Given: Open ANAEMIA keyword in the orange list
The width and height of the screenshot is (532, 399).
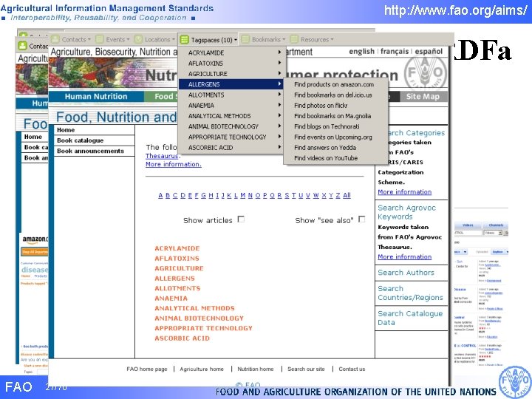Looking at the screenshot, I should click(171, 298).
